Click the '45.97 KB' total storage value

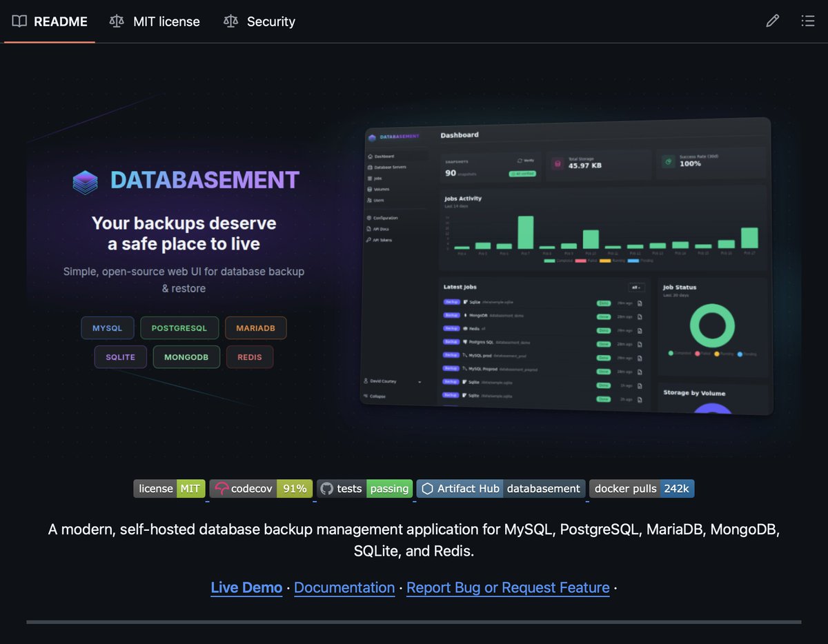[584, 165]
